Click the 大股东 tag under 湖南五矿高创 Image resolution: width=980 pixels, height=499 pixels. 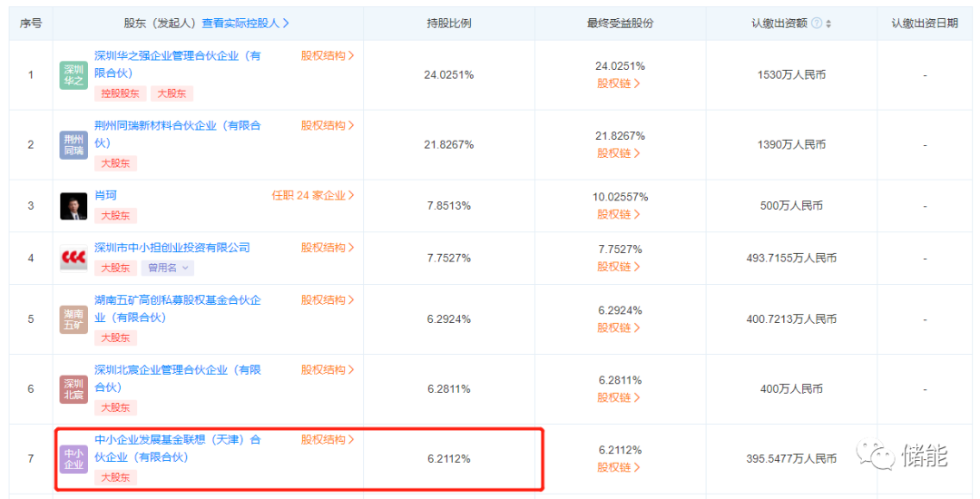click(115, 338)
